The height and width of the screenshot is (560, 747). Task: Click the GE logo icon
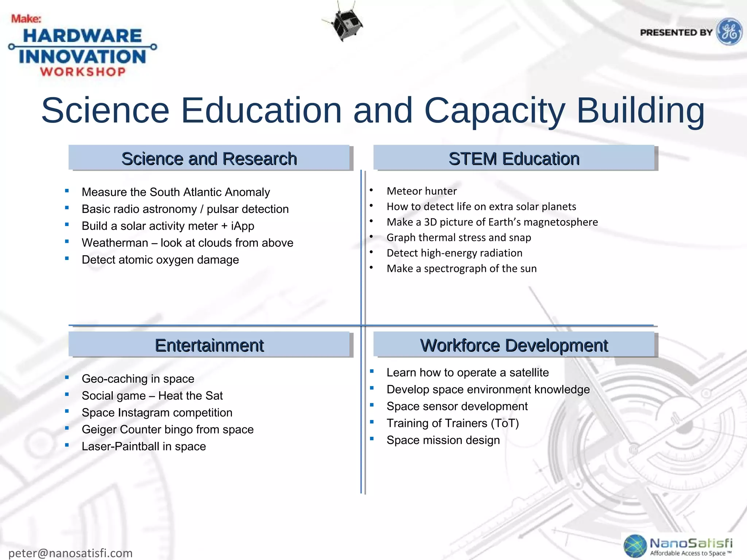coord(729,32)
